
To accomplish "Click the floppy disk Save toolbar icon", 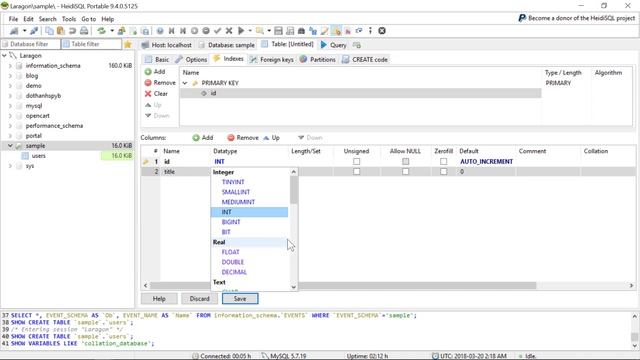I will click(x=278, y=31).
